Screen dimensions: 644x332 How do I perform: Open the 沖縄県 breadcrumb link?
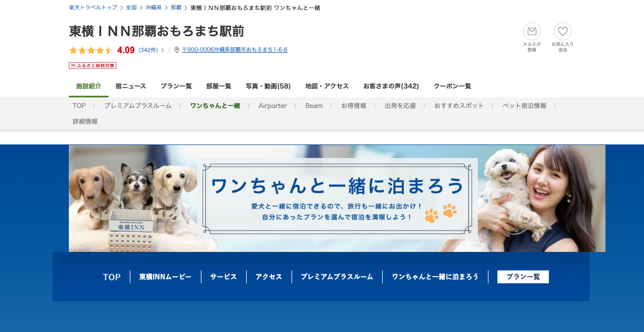pos(154,8)
